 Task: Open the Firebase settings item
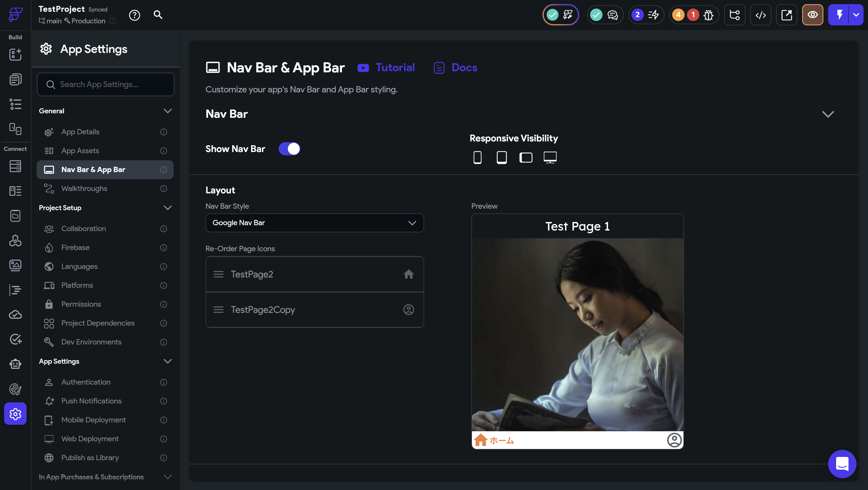coord(76,248)
